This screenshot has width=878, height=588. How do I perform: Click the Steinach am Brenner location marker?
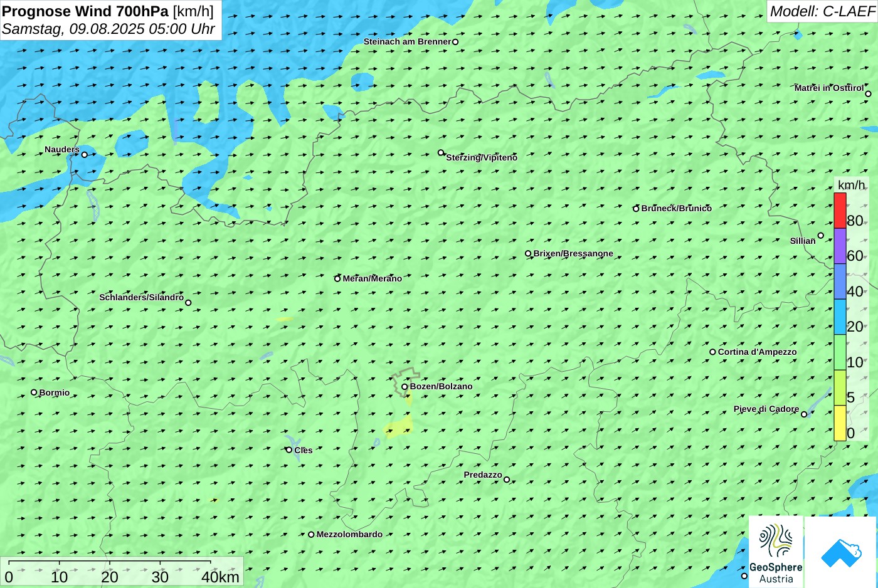(x=455, y=42)
